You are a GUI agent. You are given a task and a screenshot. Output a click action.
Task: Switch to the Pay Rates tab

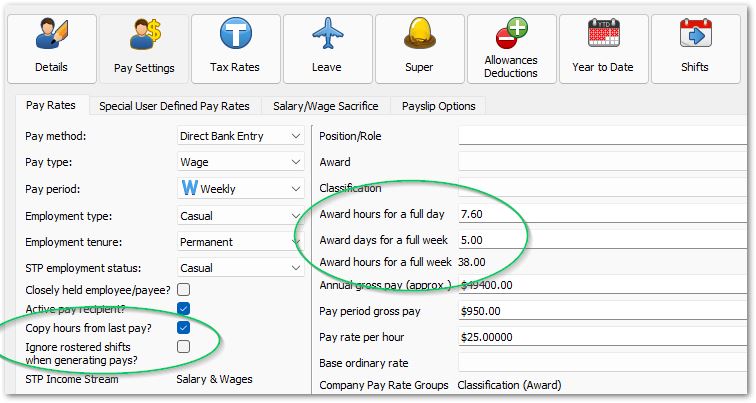(51, 105)
